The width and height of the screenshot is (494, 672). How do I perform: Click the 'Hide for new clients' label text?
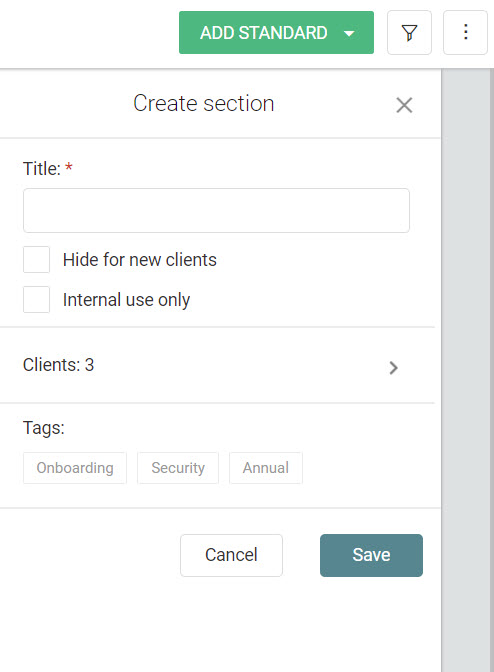click(x=140, y=260)
